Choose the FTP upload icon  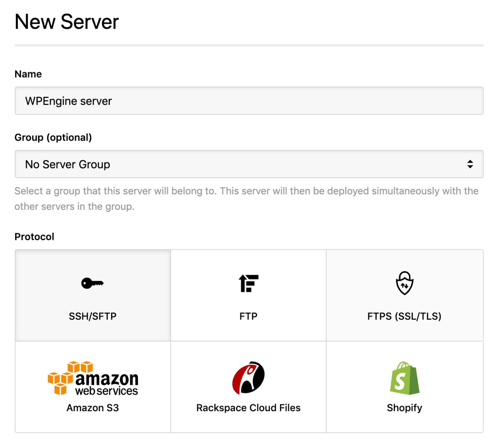[x=248, y=283]
